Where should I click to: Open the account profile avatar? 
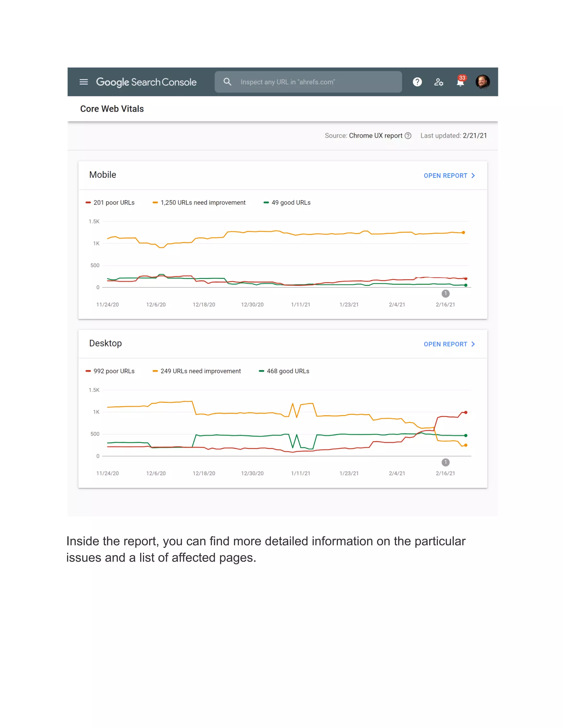tap(482, 82)
